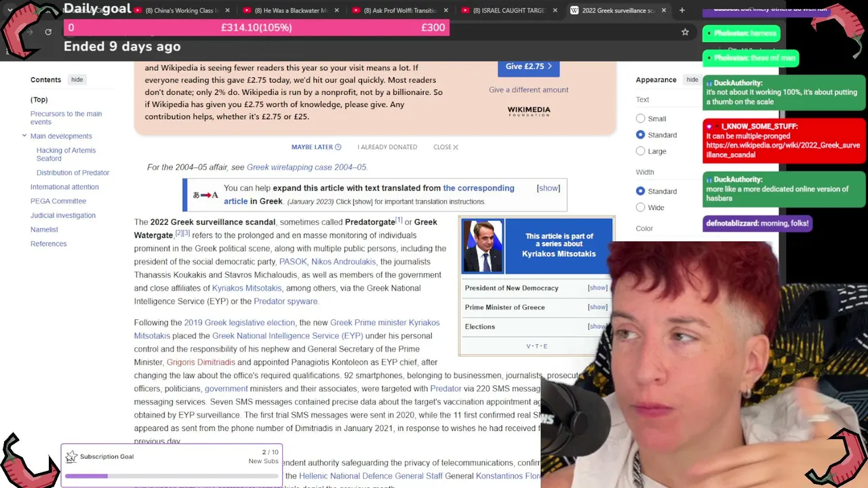This screenshot has width=868, height=488.
Task: Click defnotablizzard's chat message
Action: click(757, 223)
